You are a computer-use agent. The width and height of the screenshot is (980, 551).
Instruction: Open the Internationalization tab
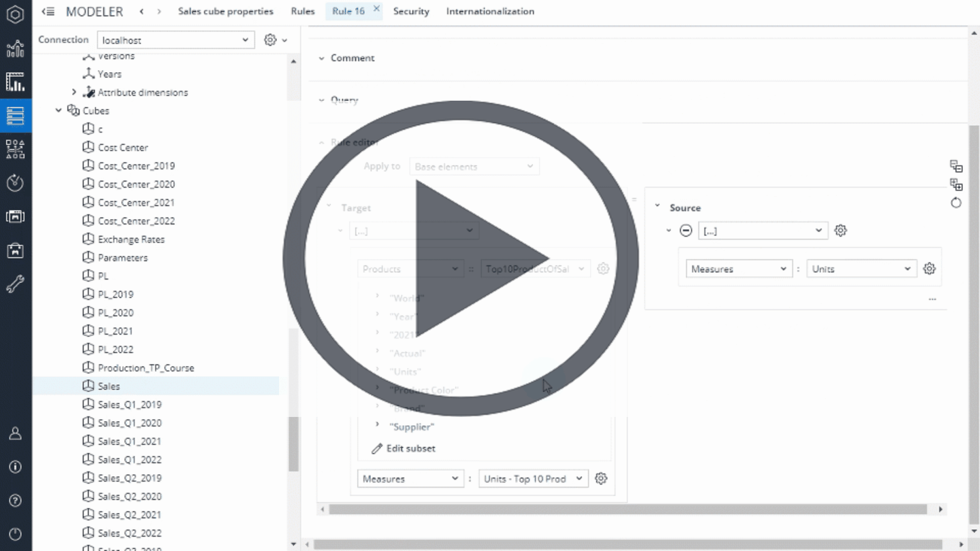[490, 11]
